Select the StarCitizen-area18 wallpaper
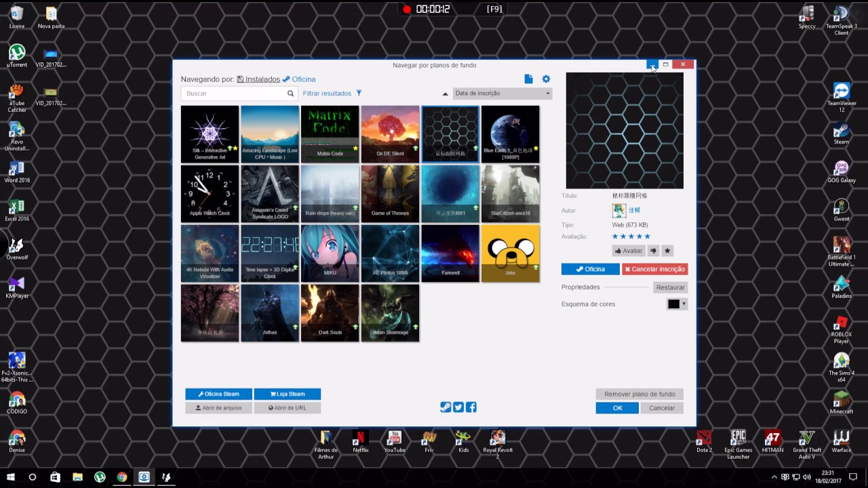The height and width of the screenshot is (488, 868). click(511, 194)
